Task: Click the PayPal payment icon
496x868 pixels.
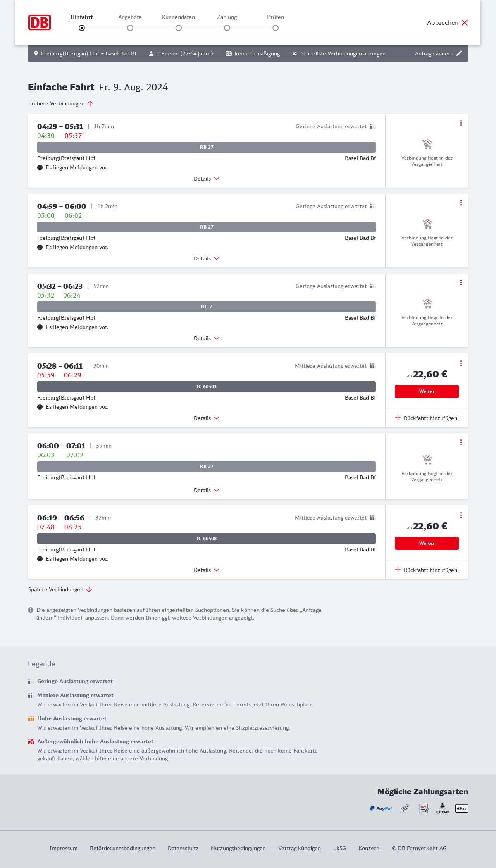Action: pos(381,808)
